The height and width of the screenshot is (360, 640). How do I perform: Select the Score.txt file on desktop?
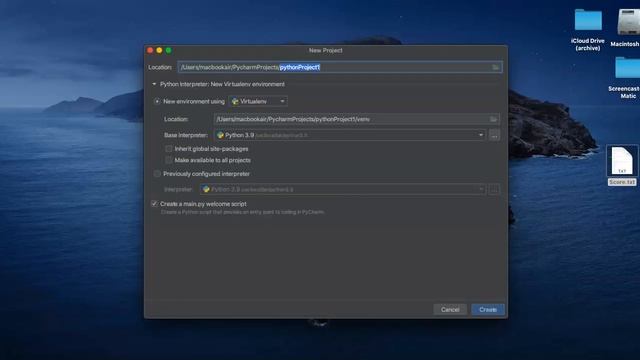[x=622, y=165]
